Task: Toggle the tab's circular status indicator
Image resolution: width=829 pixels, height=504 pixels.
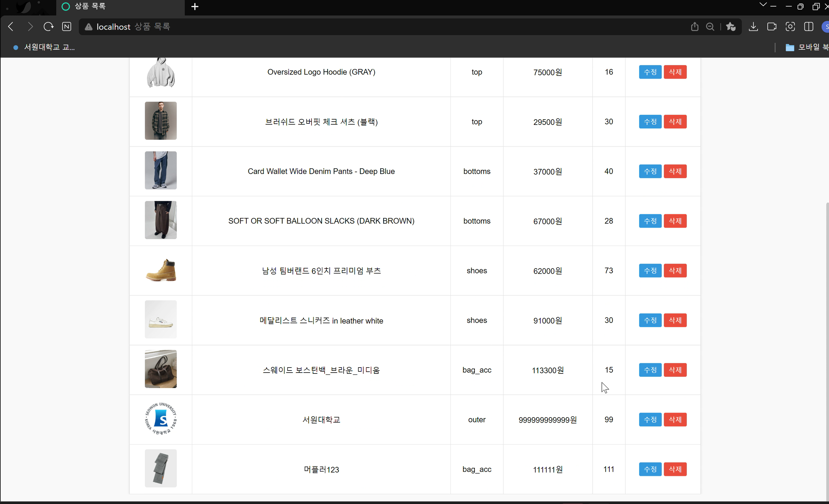Action: click(x=65, y=7)
